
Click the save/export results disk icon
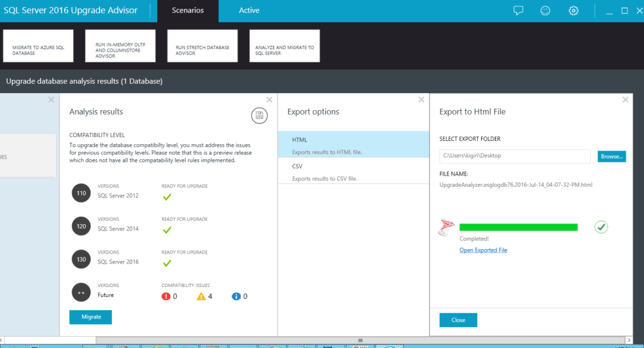click(x=259, y=115)
